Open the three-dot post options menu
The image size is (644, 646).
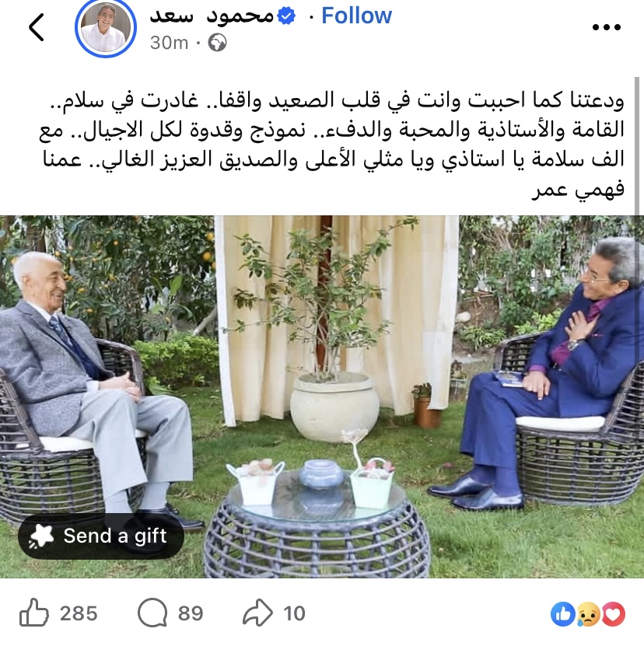coord(606,27)
